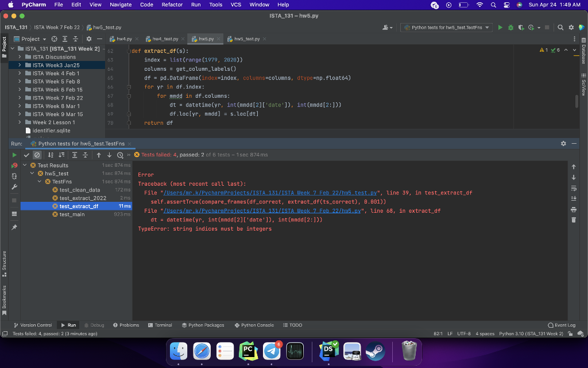
Task: Open Steam from the Dock
Action: coord(375,351)
